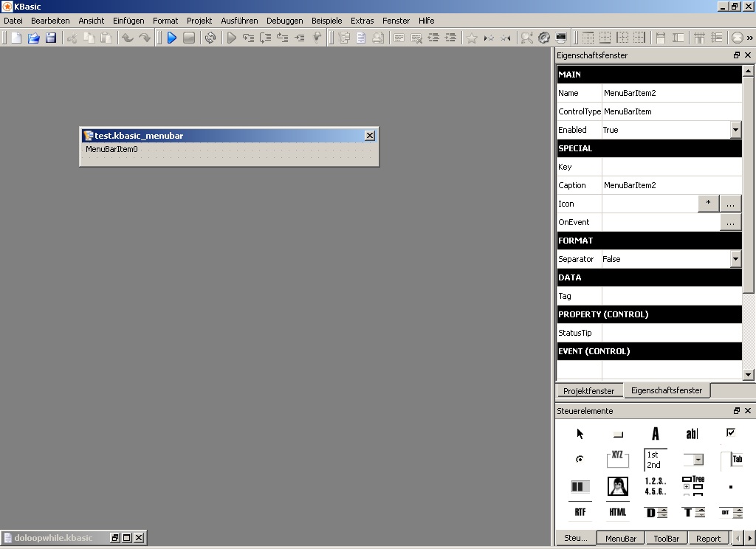This screenshot has width=756, height=549.
Task: Click the star bookmark icon in the toolbar
Action: click(x=472, y=38)
